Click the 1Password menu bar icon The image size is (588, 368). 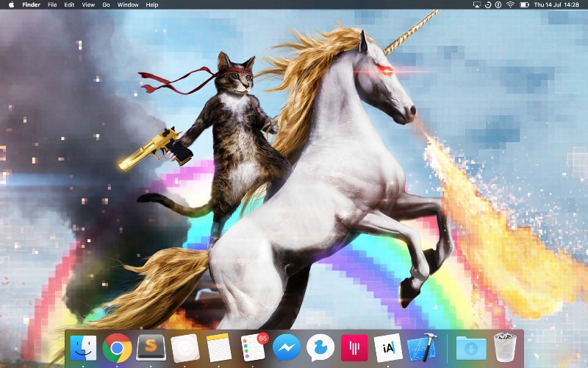[498, 4]
